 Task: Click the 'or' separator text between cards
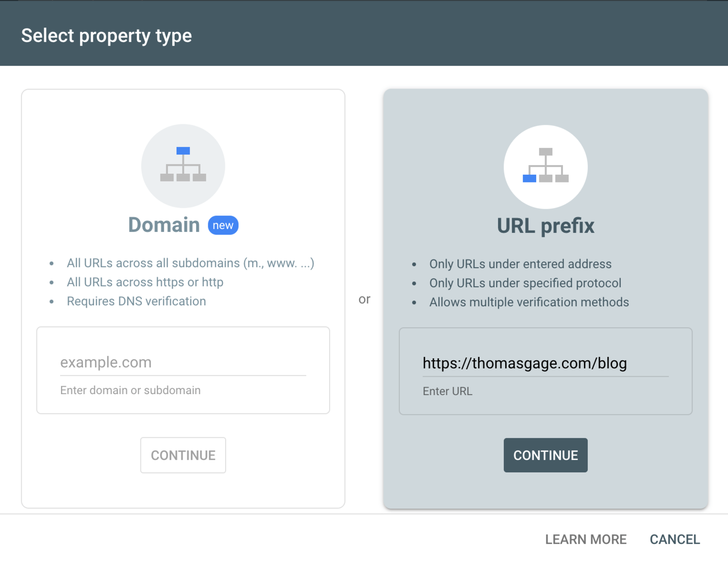click(x=364, y=299)
